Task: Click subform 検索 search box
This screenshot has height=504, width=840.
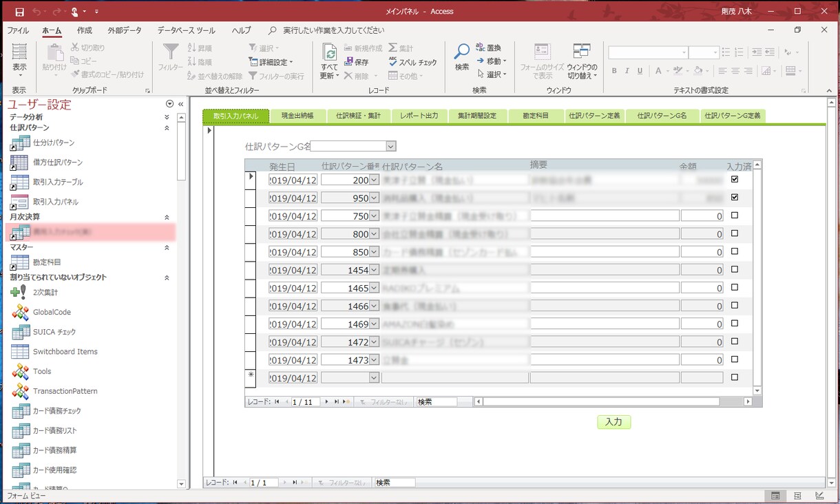Action: point(436,401)
